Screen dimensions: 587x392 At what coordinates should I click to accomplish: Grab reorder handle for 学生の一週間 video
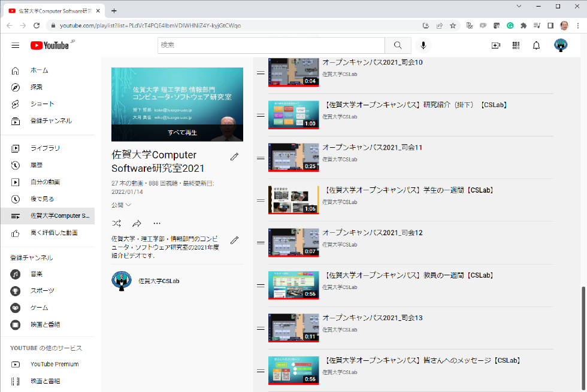click(x=261, y=200)
